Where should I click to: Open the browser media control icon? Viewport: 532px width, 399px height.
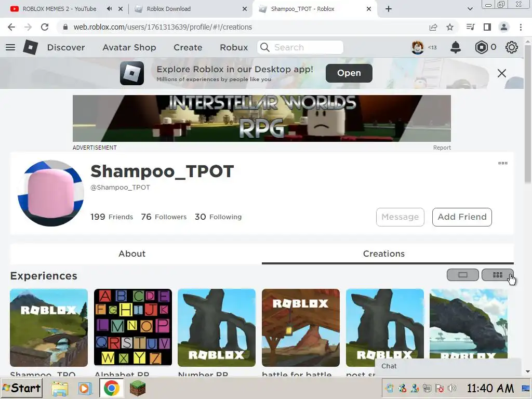[x=470, y=27]
